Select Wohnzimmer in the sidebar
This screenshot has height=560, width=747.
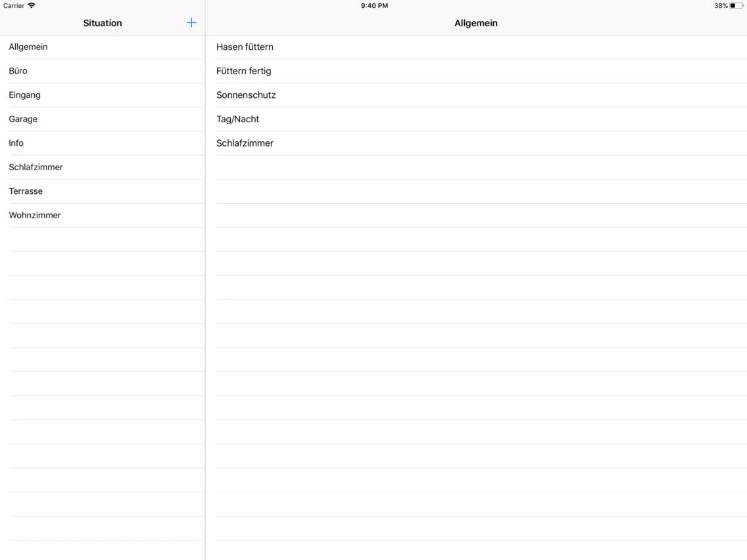(103, 215)
